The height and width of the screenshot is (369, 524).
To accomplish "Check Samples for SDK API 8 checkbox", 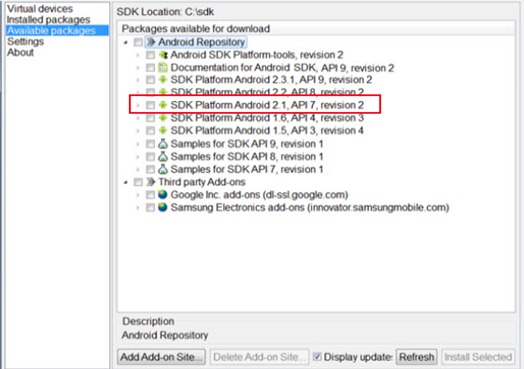I will click(150, 156).
